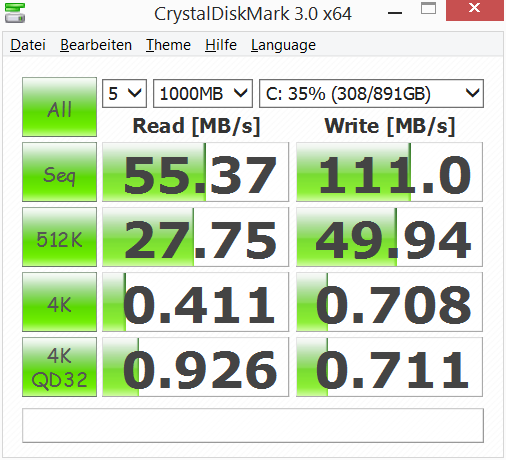Click the 4K QD32 read result 0.926
The width and height of the screenshot is (506, 460).
tap(195, 367)
